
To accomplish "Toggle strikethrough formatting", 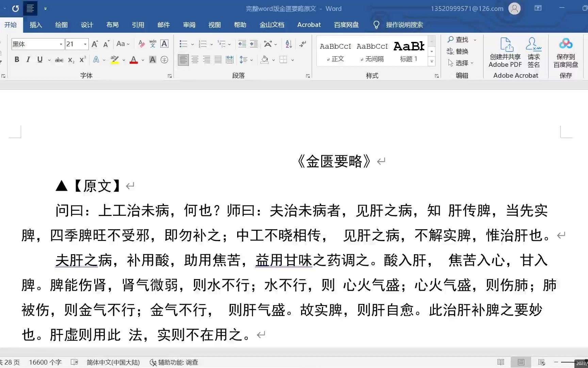I will [x=59, y=60].
